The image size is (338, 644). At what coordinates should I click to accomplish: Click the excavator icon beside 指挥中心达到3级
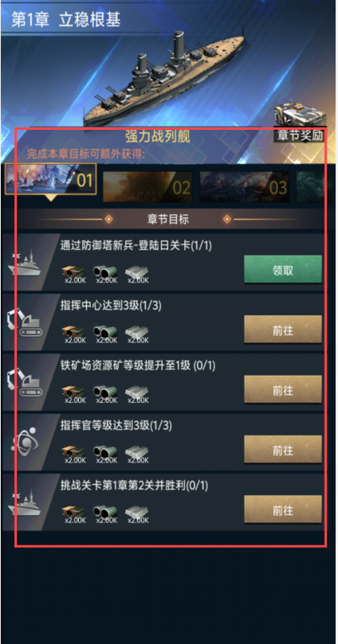25,323
